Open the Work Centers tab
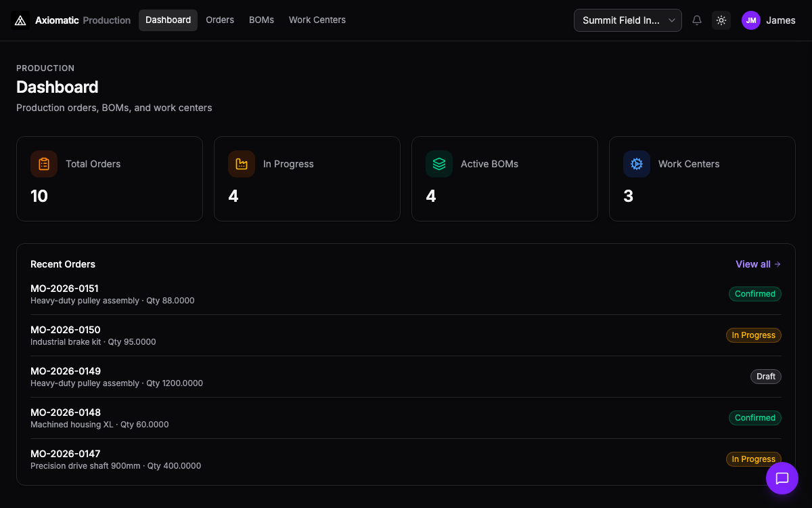The height and width of the screenshot is (508, 812). pyautogui.click(x=317, y=20)
